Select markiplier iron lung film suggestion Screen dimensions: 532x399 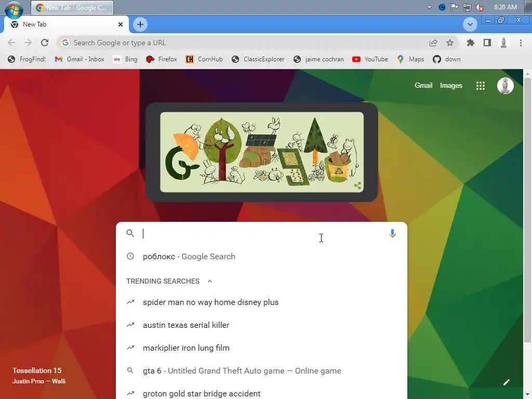coord(261,348)
